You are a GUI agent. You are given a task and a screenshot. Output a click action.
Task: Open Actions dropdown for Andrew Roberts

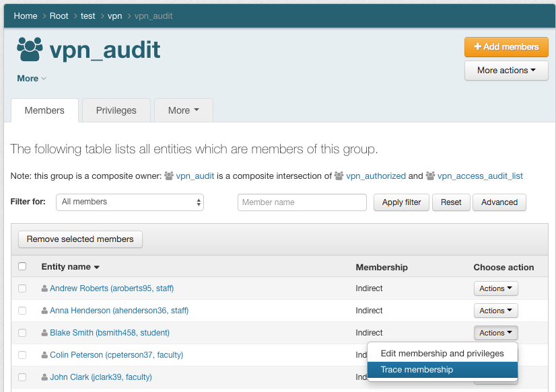pyautogui.click(x=495, y=288)
